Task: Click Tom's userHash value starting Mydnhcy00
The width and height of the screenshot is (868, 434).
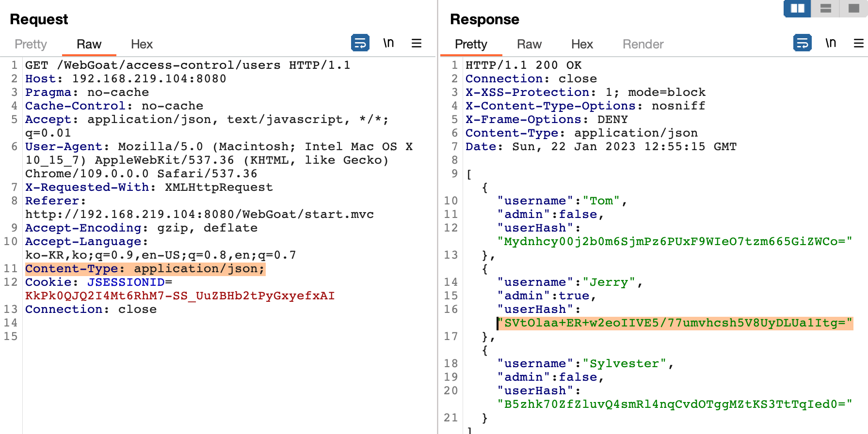Action: click(675, 241)
